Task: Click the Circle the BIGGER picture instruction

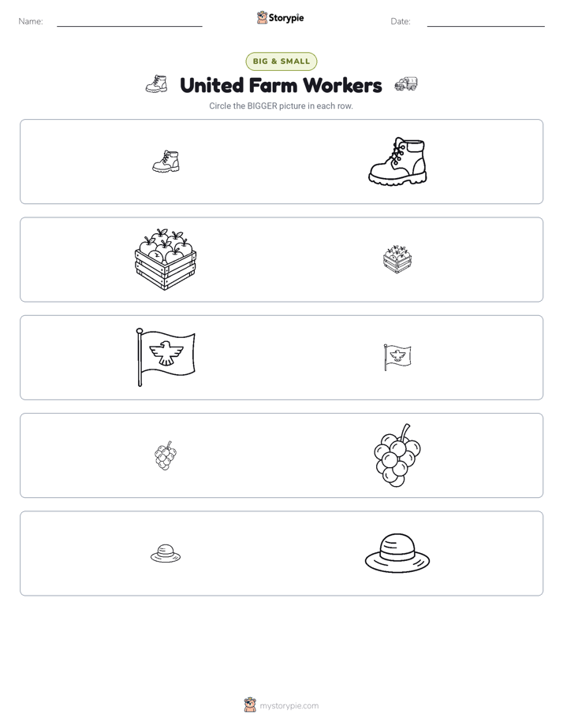Action: 281,106
